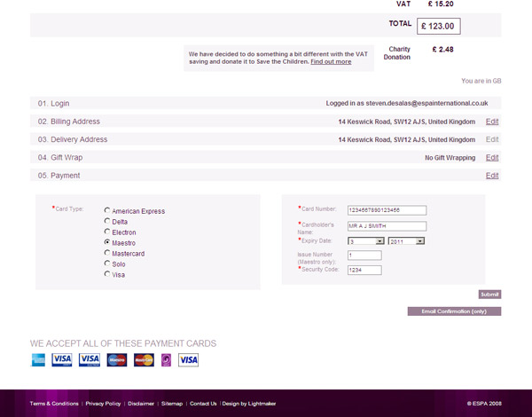The width and height of the screenshot is (532, 417).
Task: Click the 'No Gift Wrapping' text
Action: (x=450, y=158)
